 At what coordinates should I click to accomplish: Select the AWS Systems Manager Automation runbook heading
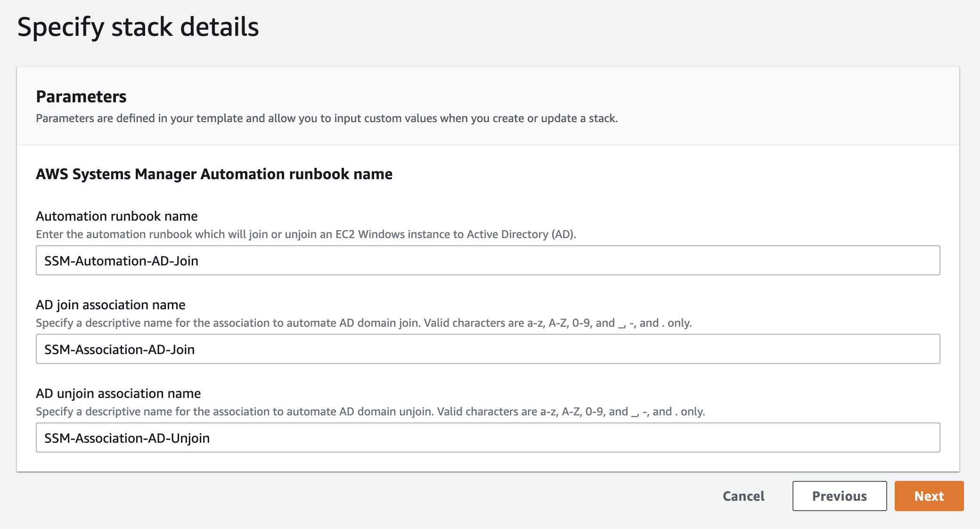click(x=214, y=174)
